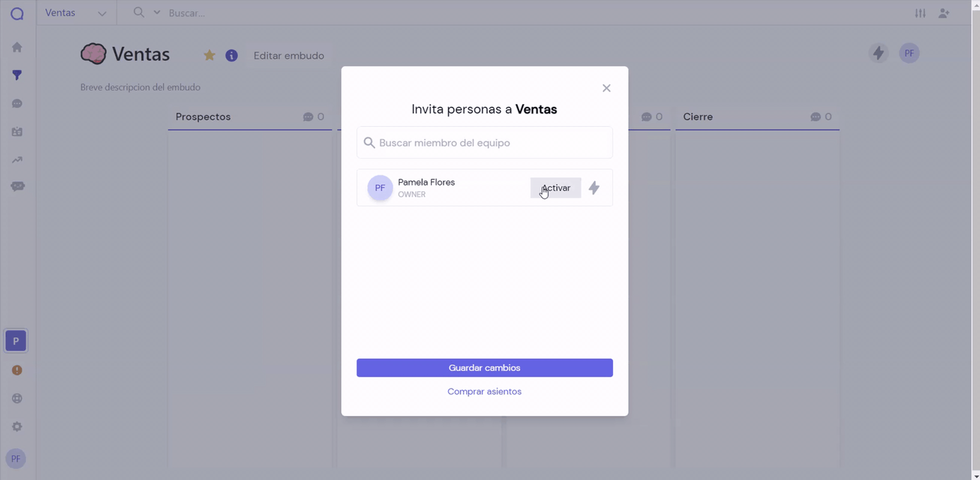Click Guardar cambios button

coord(484,368)
